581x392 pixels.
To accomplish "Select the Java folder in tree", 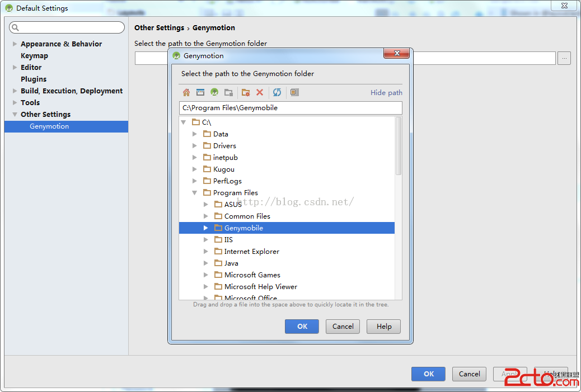I will (231, 263).
